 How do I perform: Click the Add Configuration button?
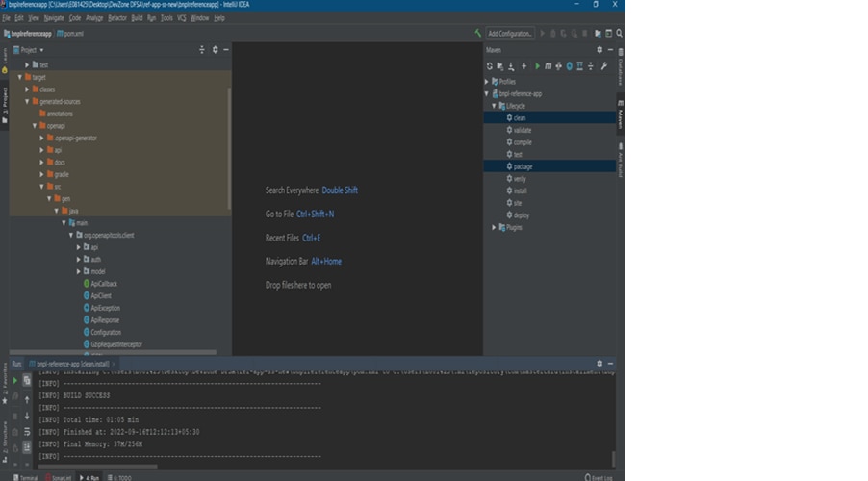coord(510,33)
